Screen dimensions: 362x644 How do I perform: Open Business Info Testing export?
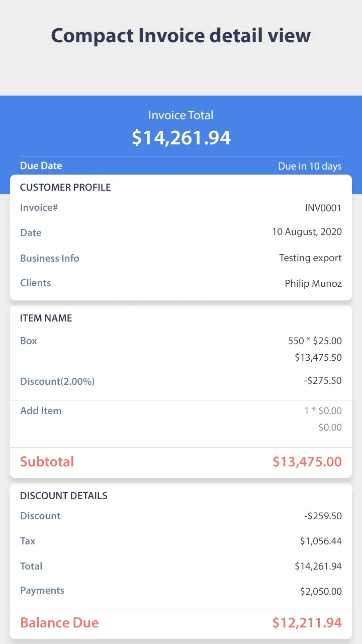(x=181, y=258)
